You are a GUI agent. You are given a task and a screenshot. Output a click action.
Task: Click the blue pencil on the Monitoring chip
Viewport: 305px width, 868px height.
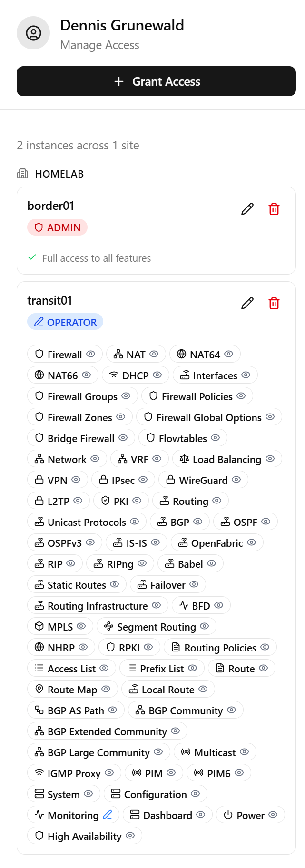click(108, 815)
